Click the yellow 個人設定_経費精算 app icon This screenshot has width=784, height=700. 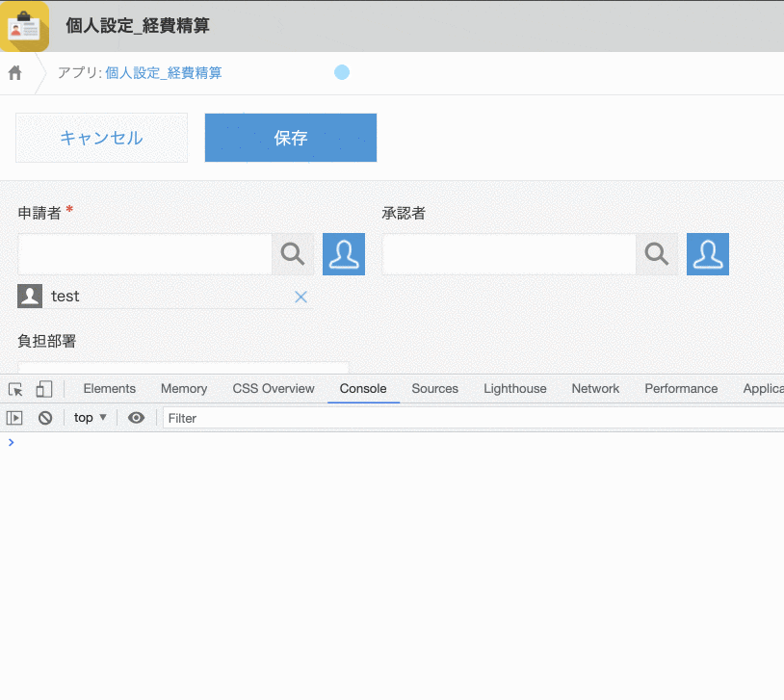point(24,26)
